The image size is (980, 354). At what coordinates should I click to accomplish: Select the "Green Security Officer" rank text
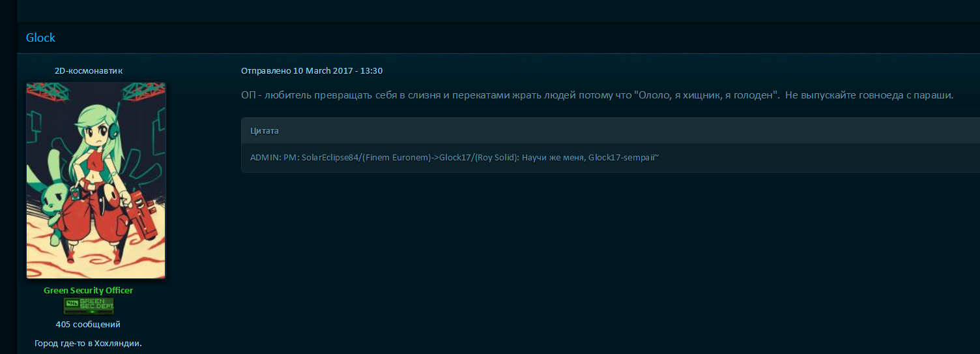[x=89, y=290]
